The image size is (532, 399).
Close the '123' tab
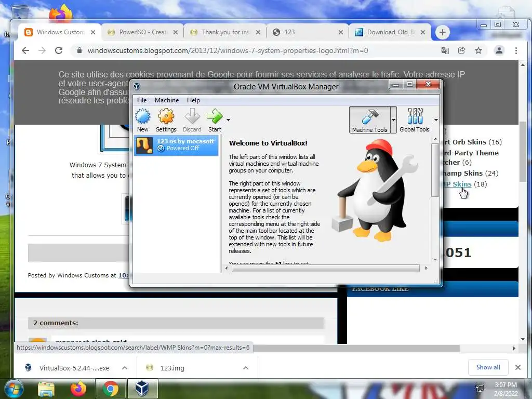click(341, 32)
